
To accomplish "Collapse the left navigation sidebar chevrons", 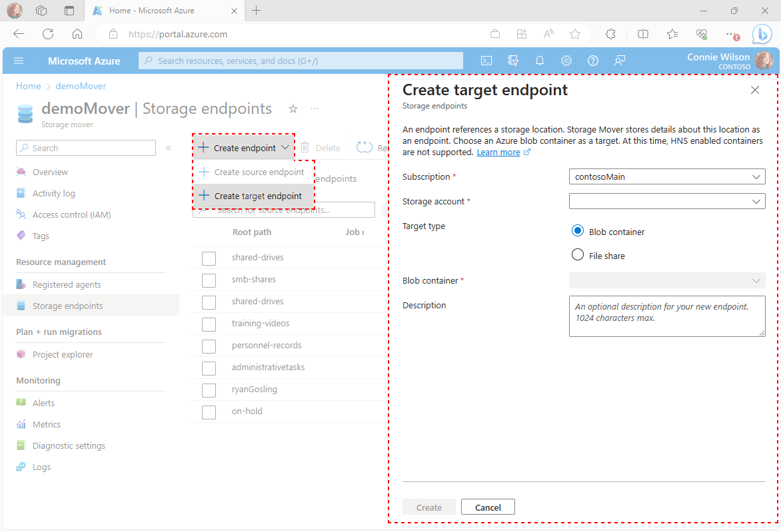I will [169, 148].
